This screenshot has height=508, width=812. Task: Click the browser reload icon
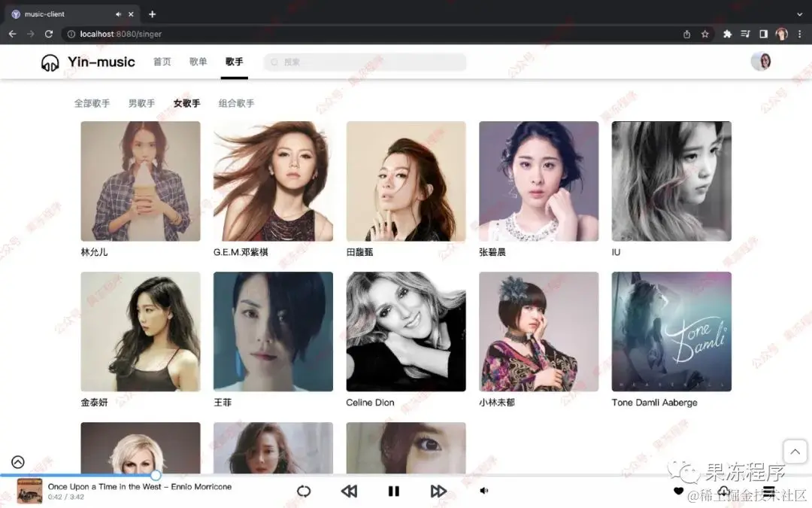[x=49, y=34]
